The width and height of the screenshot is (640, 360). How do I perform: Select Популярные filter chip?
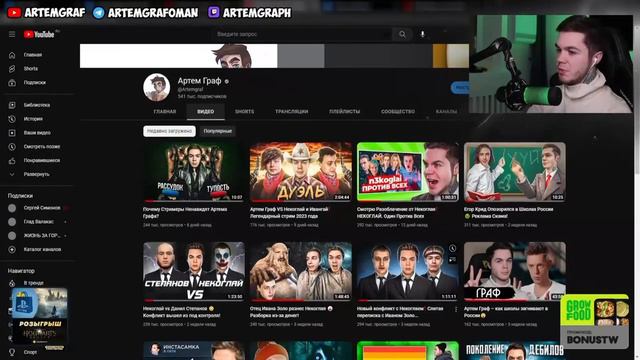[x=218, y=131]
